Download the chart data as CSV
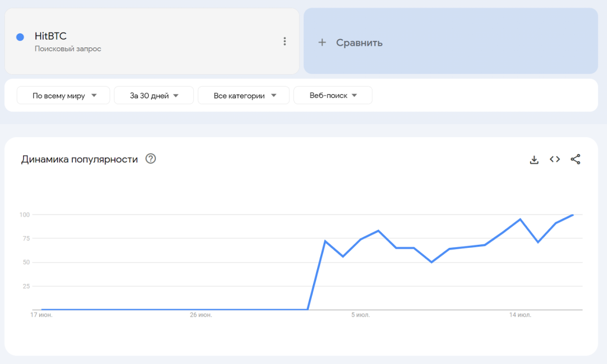 534,159
